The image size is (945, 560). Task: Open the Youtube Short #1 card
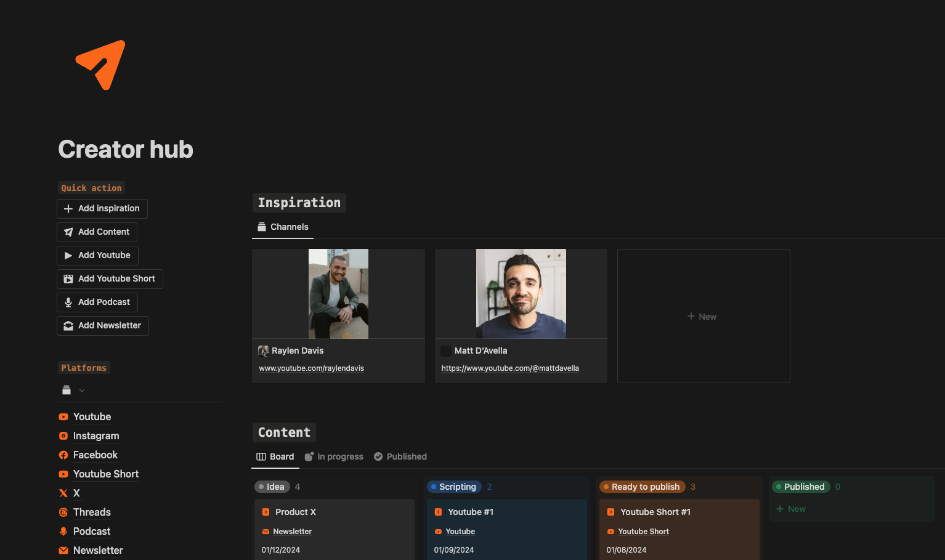click(655, 512)
